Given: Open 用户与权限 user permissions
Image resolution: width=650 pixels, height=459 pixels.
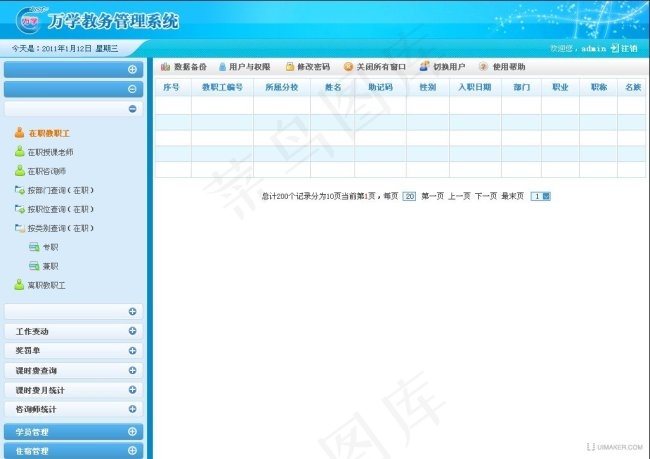Looking at the screenshot, I should tap(244, 67).
